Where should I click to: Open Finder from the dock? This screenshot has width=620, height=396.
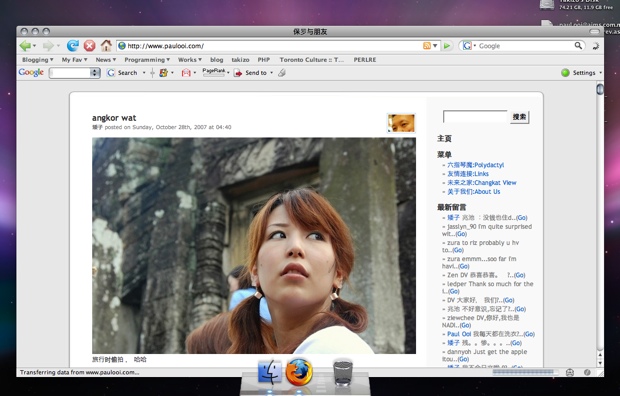tap(270, 372)
